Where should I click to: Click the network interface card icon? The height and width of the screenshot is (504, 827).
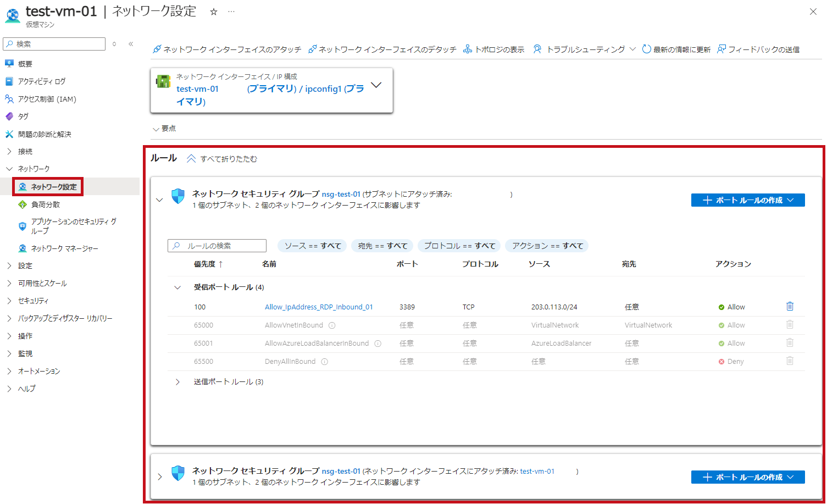tap(163, 81)
